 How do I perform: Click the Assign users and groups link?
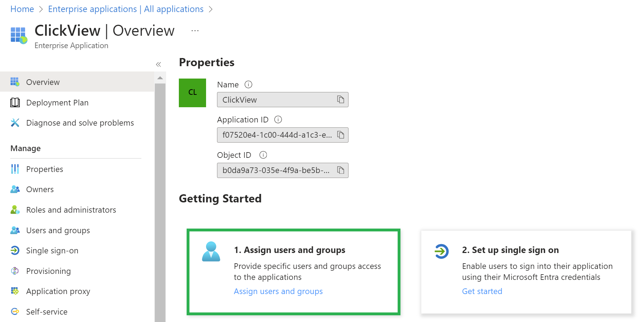278,291
